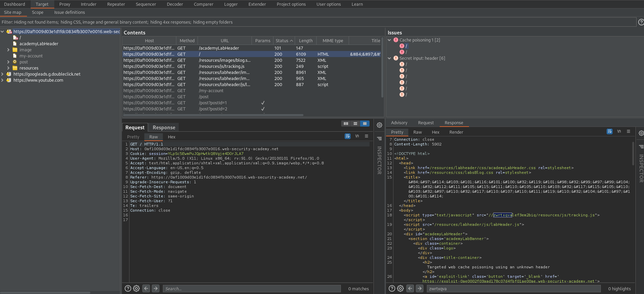Go to previous match in response search
The image size is (644, 294).
pyautogui.click(x=410, y=289)
